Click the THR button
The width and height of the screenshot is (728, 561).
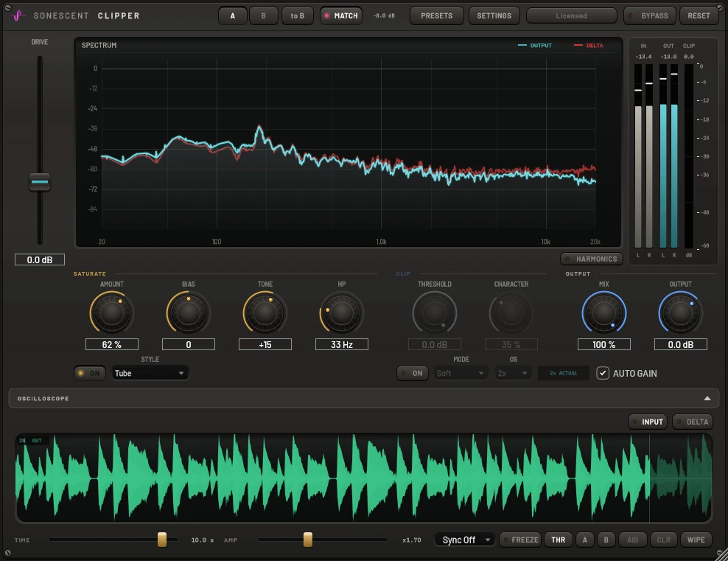click(558, 540)
